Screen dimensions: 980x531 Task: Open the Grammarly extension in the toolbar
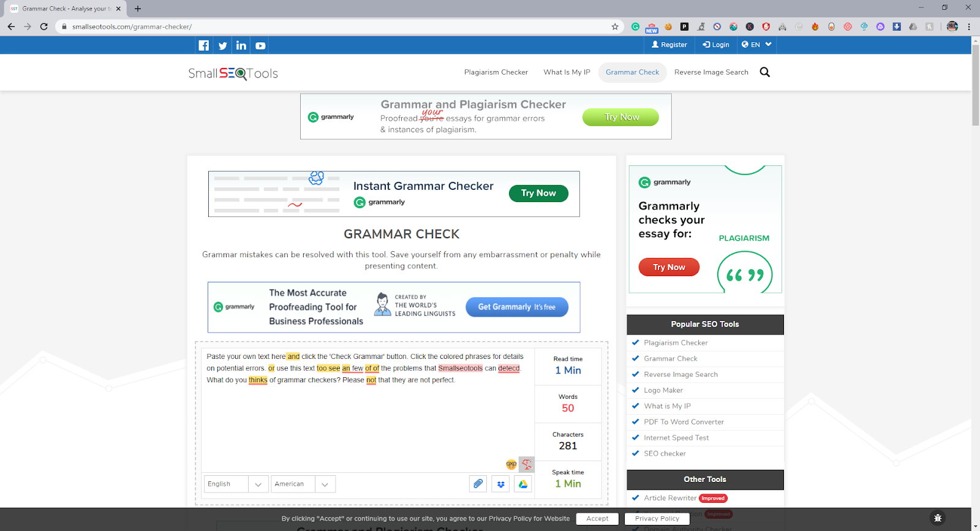(x=635, y=26)
